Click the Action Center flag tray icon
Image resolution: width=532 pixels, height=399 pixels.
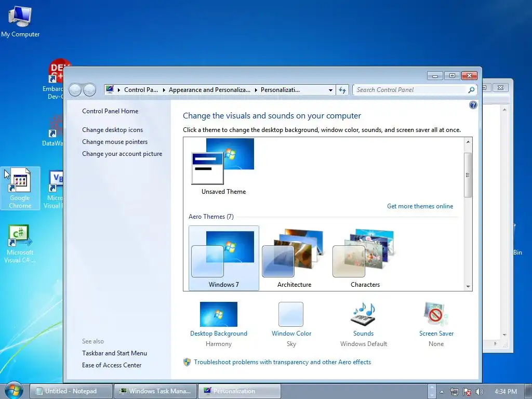point(467,392)
